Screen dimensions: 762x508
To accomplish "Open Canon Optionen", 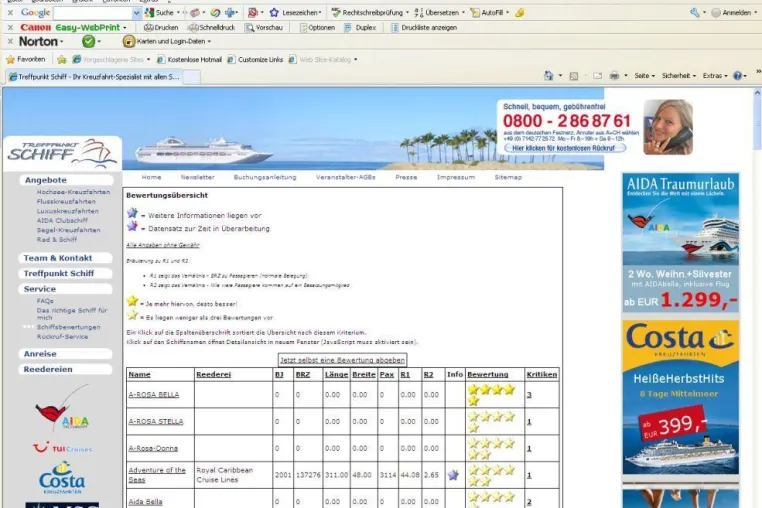I will click(x=317, y=28).
